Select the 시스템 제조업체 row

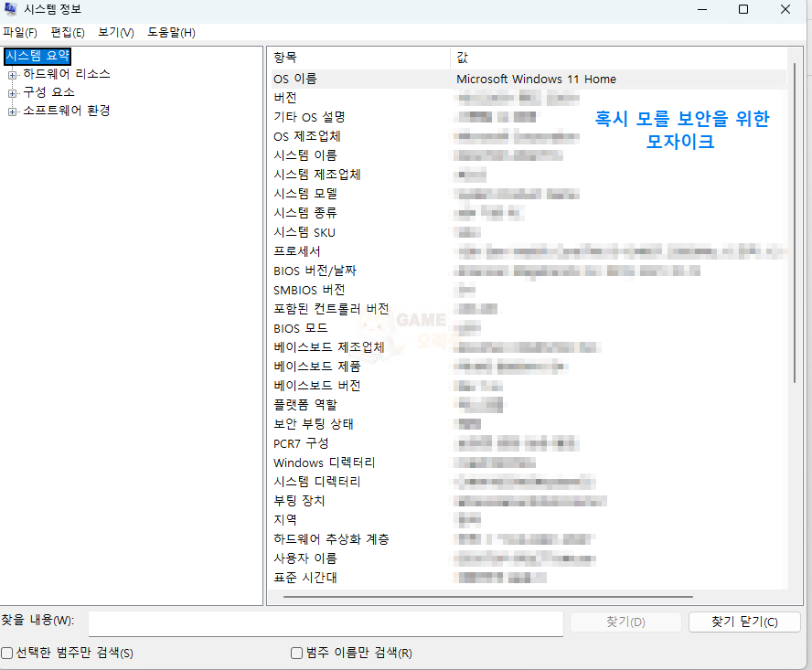pos(529,175)
